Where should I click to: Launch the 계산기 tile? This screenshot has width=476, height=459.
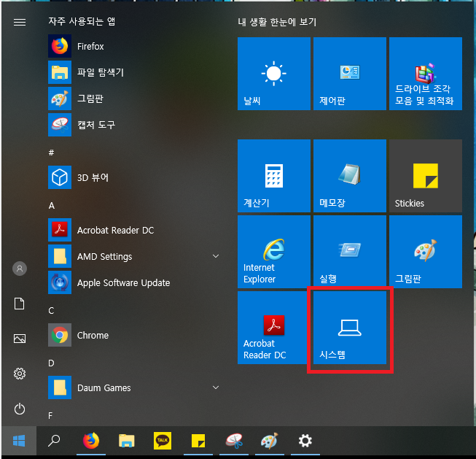pos(274,176)
